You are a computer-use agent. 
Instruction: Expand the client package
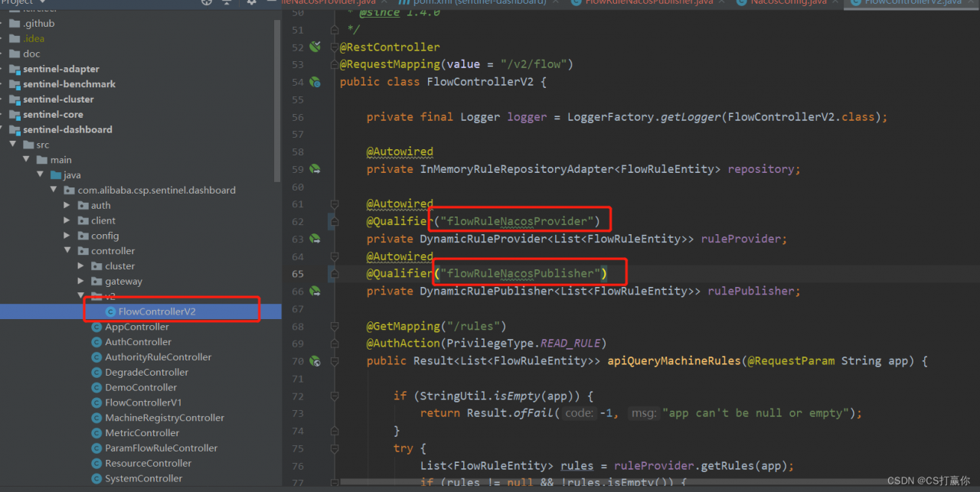tap(67, 220)
